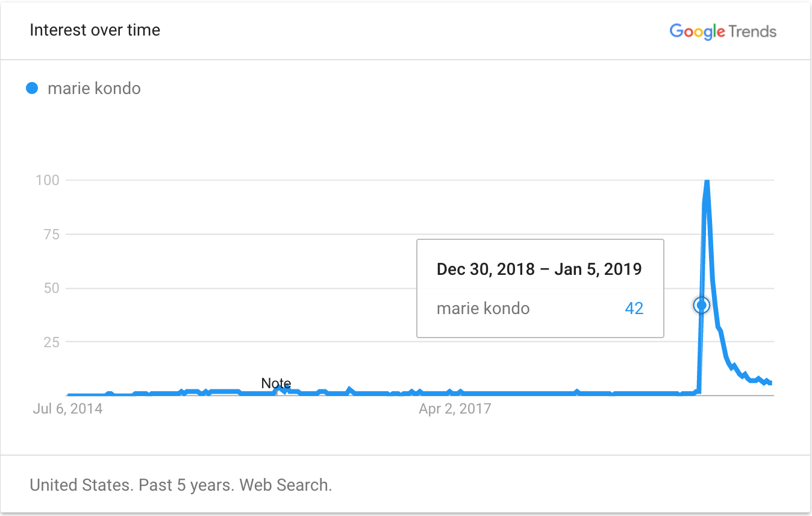Click the United States Past 5 years footer
Image resolution: width=812 pixels, height=516 pixels.
181,485
